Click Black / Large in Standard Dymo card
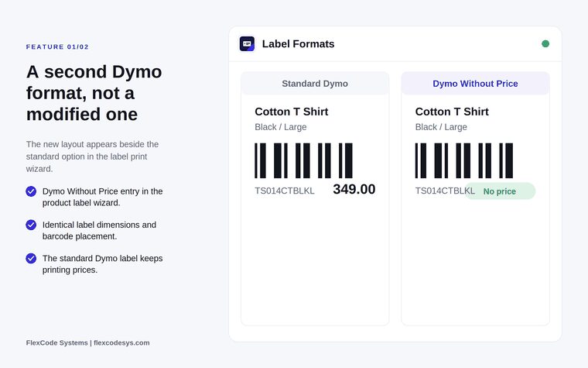 pos(281,127)
